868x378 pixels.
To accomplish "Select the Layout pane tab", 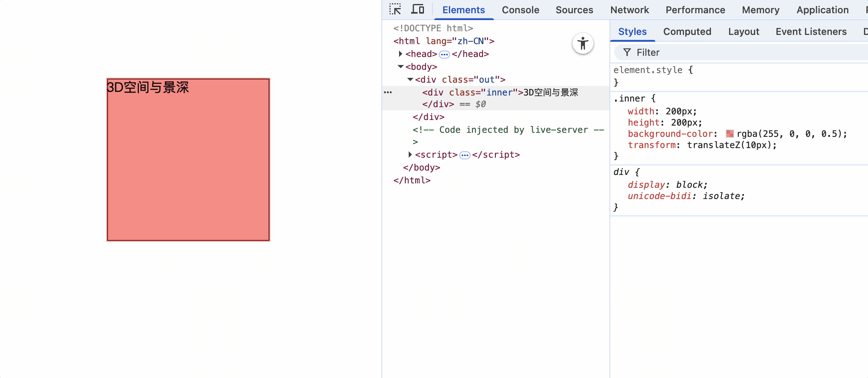I will 744,32.
